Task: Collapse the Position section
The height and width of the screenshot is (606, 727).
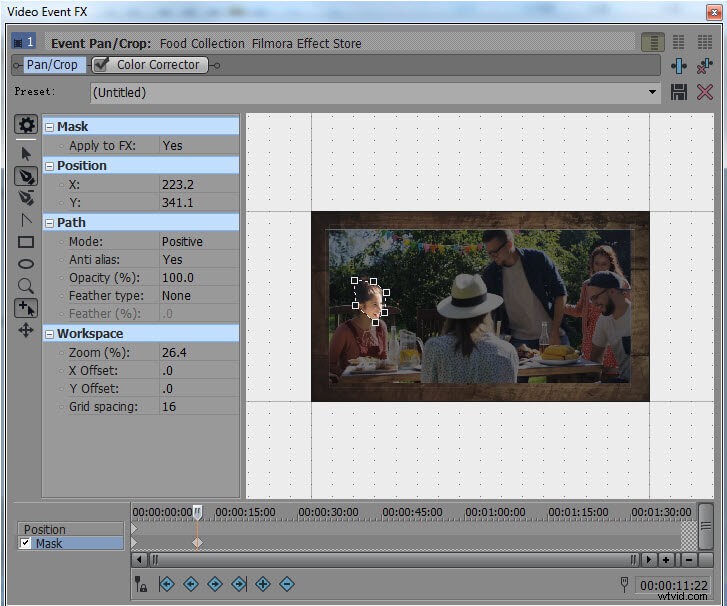Action: tap(50, 166)
